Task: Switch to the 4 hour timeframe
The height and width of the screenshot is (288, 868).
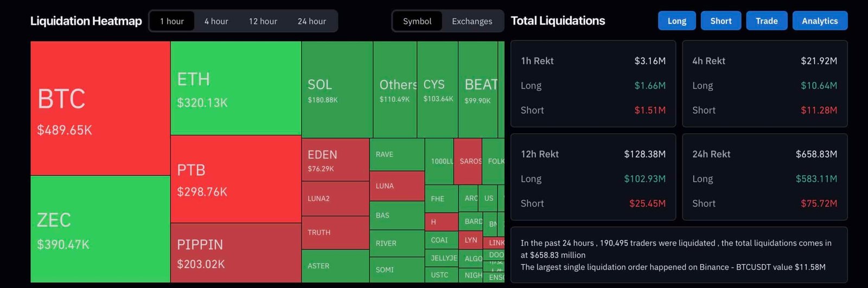Action: [216, 21]
